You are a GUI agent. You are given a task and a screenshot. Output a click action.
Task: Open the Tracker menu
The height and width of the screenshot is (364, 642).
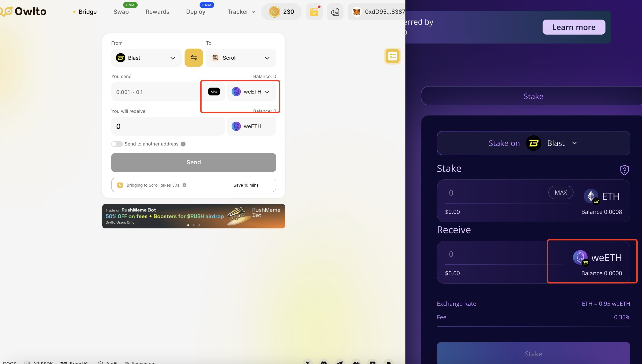241,12
